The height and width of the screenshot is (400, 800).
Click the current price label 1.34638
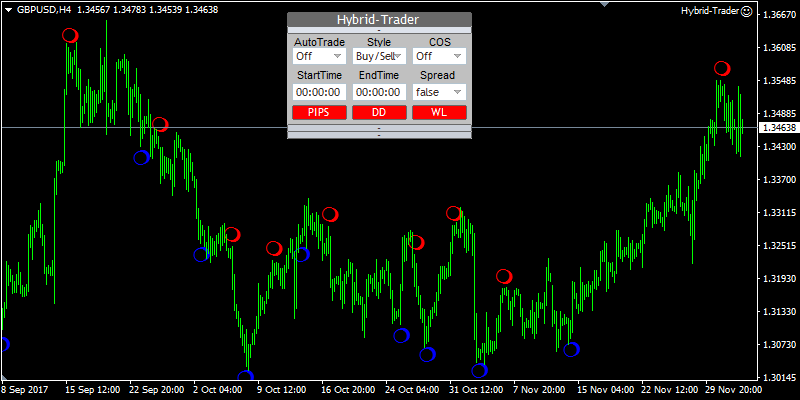click(779, 128)
